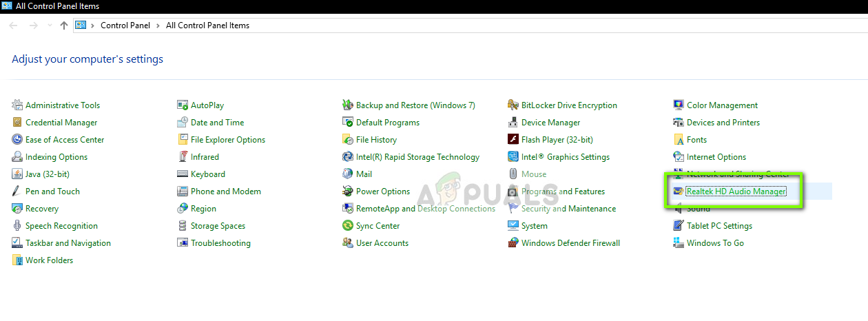Click Control Panel in the breadcrumb

click(x=127, y=25)
